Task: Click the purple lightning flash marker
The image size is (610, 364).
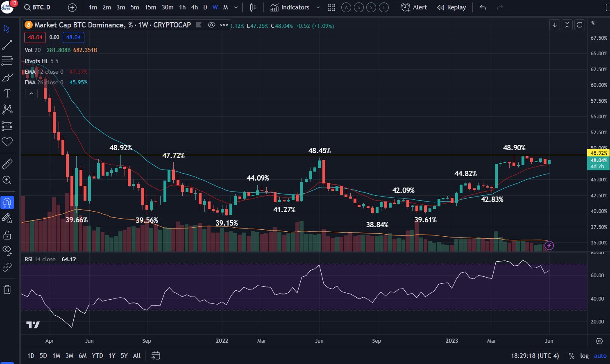Action: point(549,246)
